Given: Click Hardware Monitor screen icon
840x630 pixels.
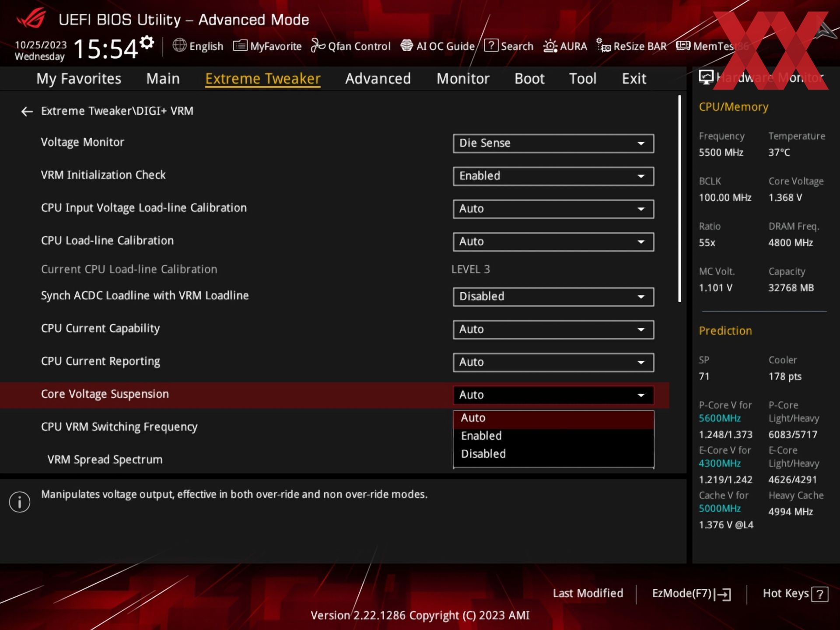Looking at the screenshot, I should 706,77.
